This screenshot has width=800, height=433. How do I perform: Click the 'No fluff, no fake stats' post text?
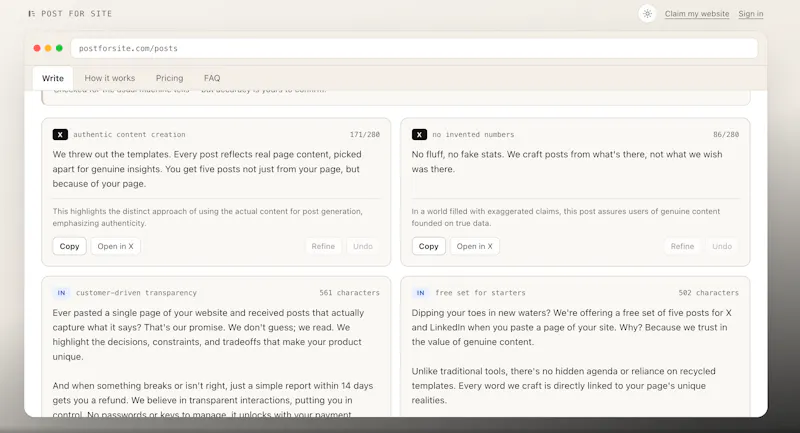pos(567,162)
